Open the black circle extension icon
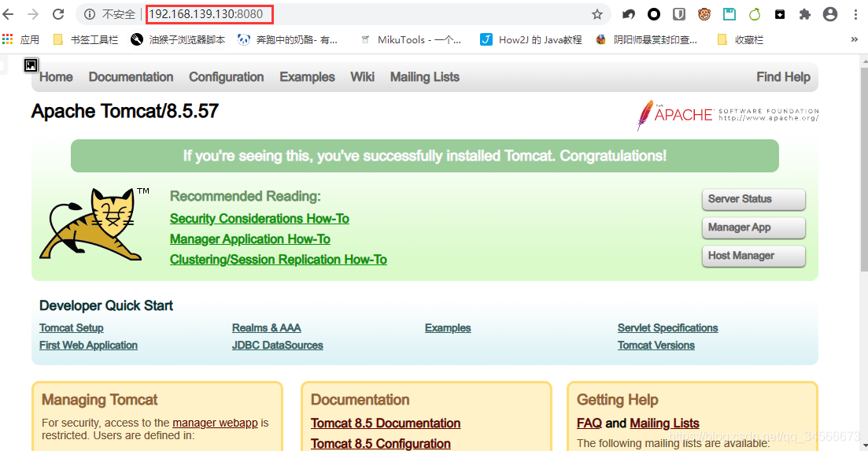The image size is (868, 451). [x=654, y=14]
